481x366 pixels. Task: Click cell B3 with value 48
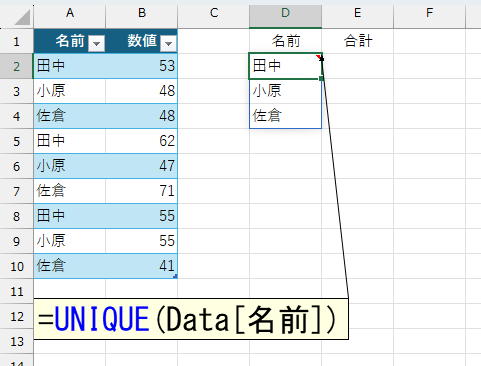(142, 91)
